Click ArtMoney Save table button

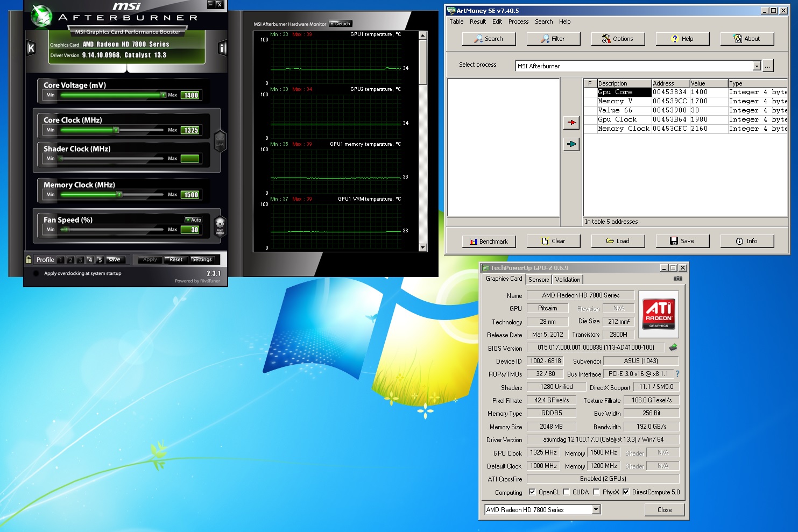point(682,241)
